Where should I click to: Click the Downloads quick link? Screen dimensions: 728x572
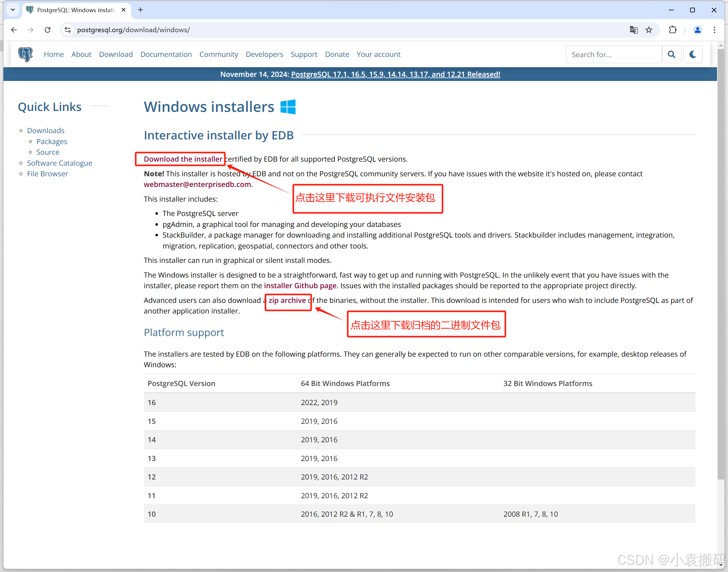tap(46, 131)
